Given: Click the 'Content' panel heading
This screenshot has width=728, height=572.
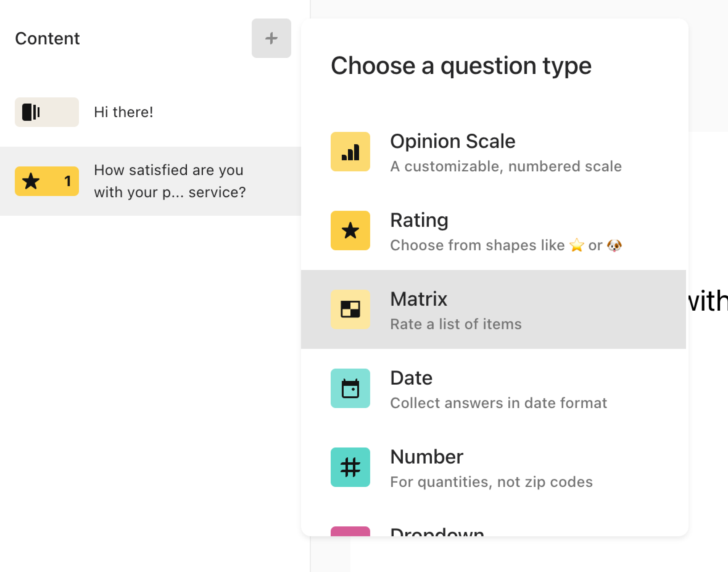Looking at the screenshot, I should pos(47,38).
